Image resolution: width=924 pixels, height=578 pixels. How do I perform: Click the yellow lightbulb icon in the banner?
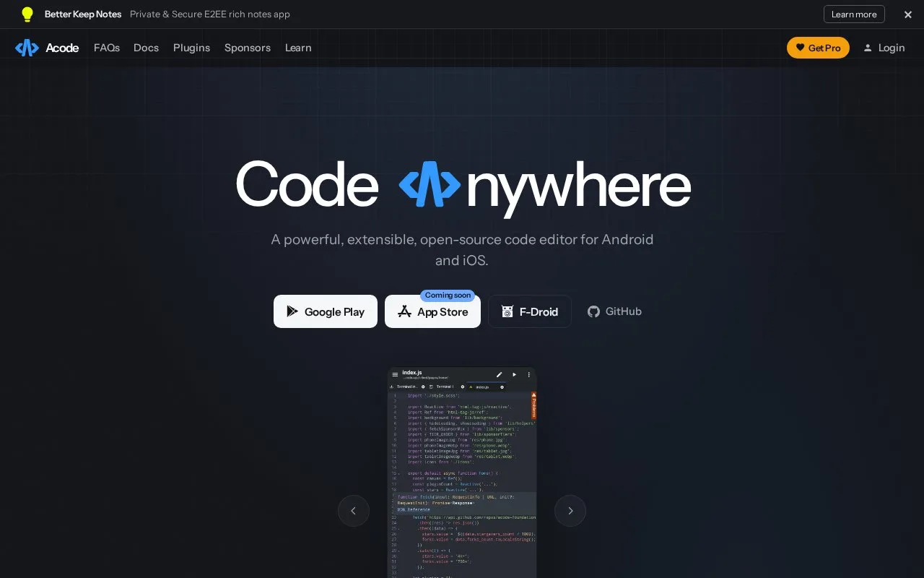click(27, 14)
